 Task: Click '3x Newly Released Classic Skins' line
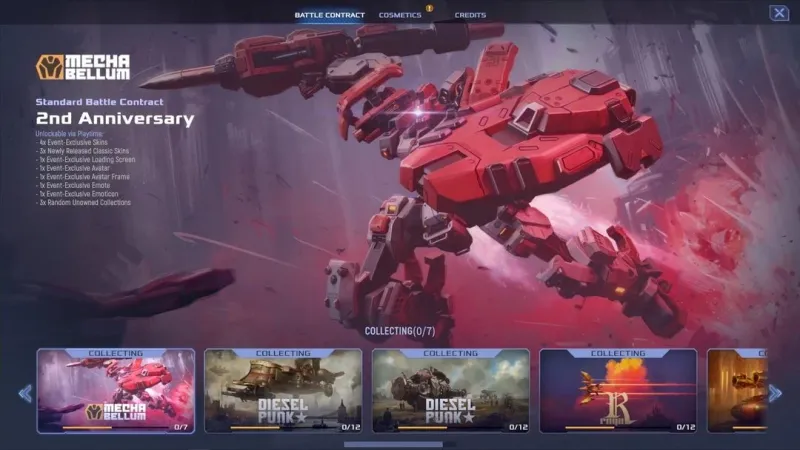(83, 151)
